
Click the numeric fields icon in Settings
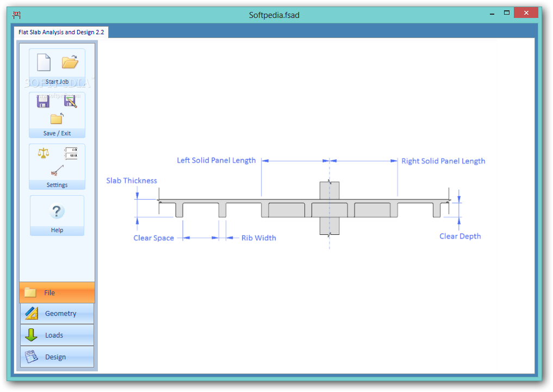click(71, 154)
